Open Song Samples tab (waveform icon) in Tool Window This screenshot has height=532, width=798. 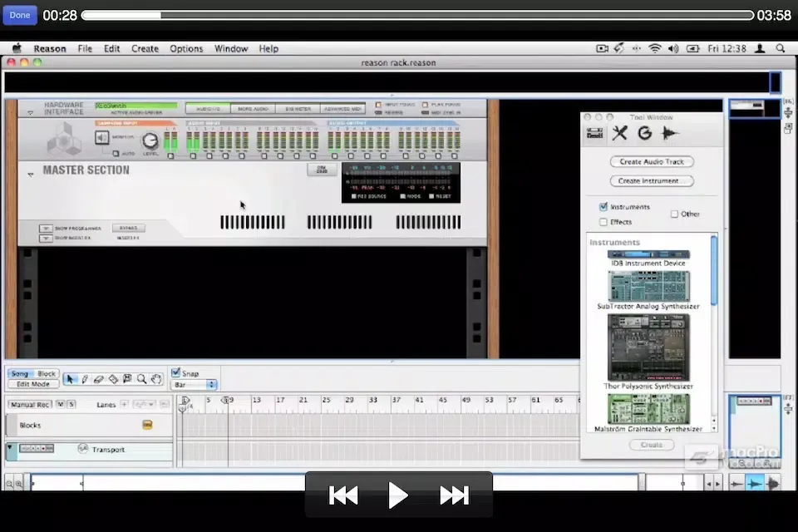(669, 133)
